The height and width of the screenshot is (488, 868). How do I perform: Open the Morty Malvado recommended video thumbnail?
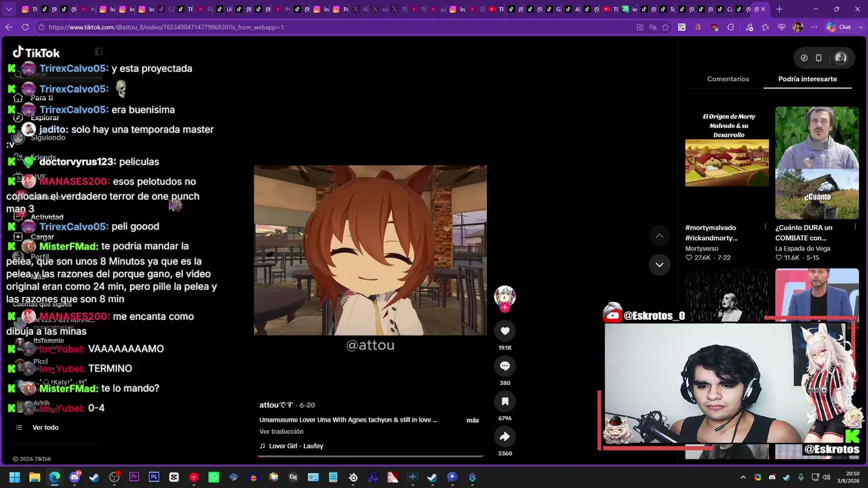click(x=727, y=163)
